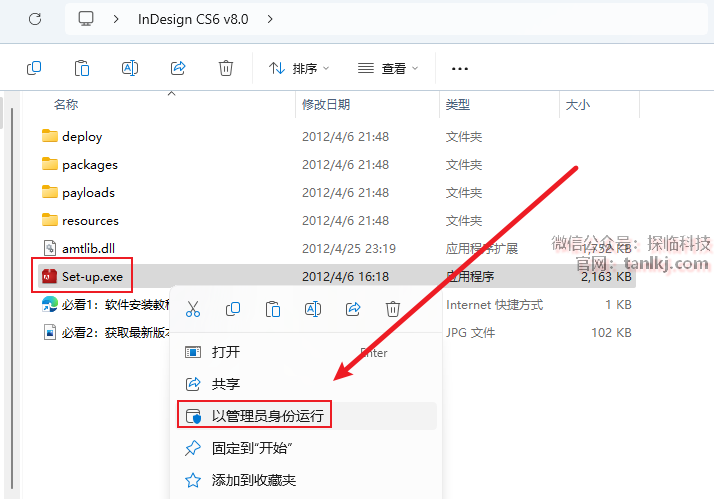This screenshot has width=714, height=499.
Task: Click the Edge shortcut icon of 必看1
Action: (x=50, y=304)
